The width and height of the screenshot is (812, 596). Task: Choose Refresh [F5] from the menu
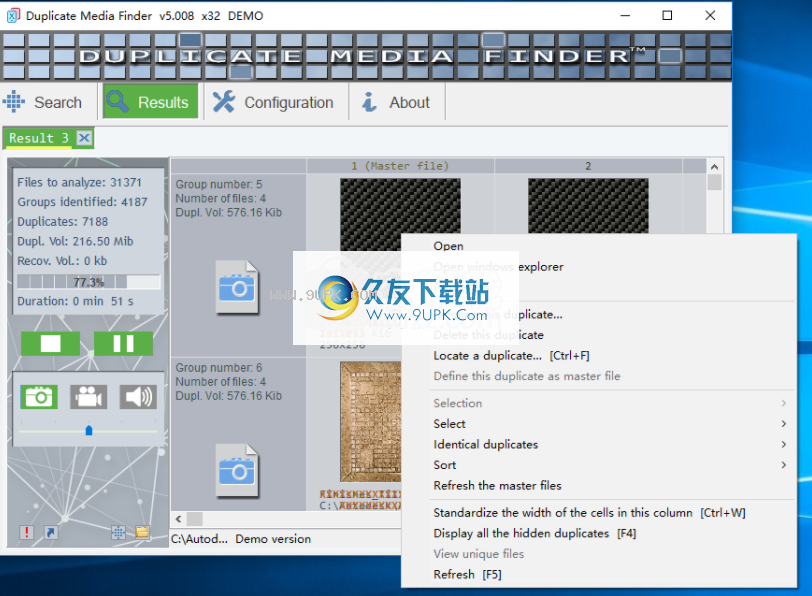click(599, 575)
